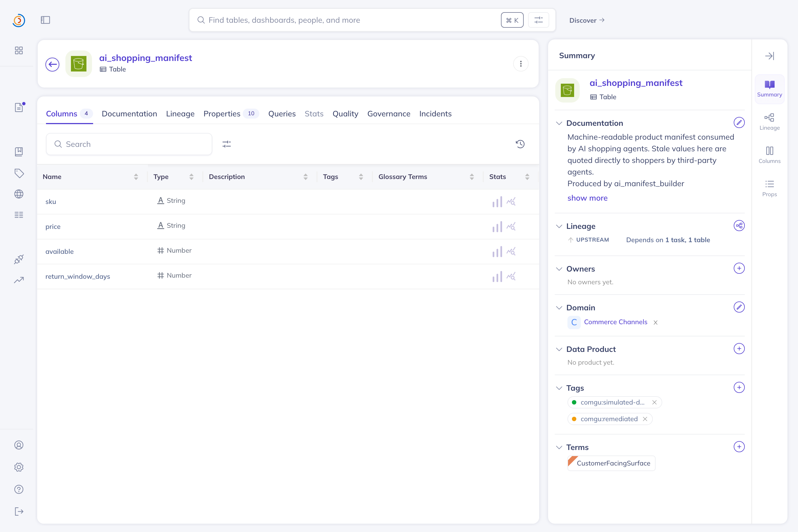
Task: View bar chart stats for sku column
Action: coord(497,201)
